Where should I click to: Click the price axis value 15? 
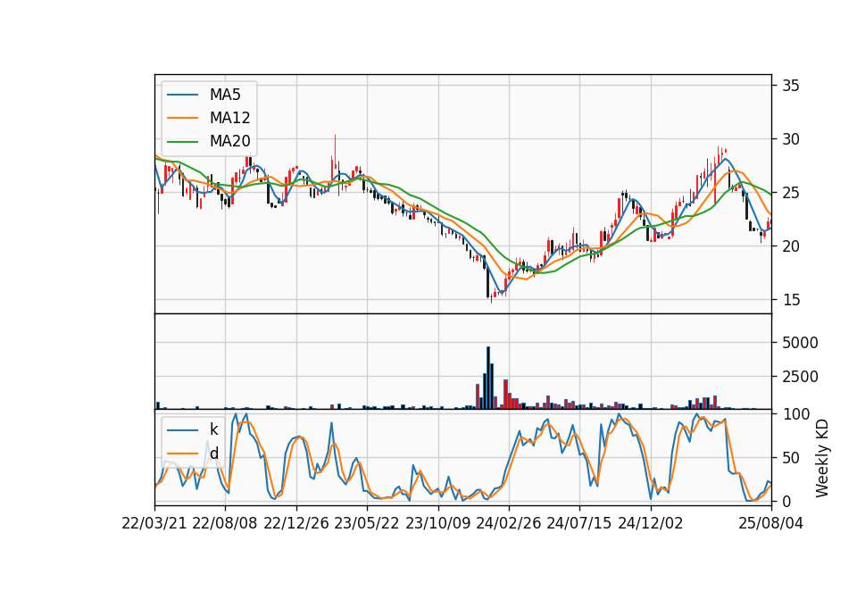pos(791,300)
